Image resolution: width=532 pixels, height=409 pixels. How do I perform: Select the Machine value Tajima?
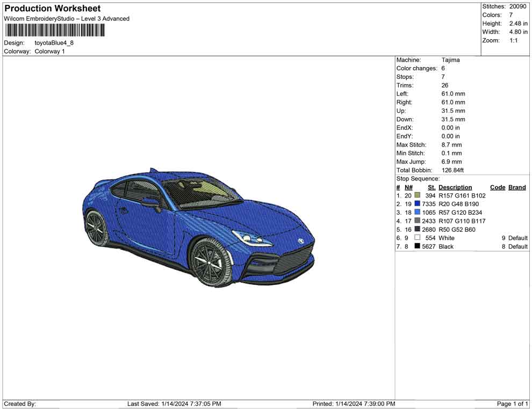coord(450,60)
